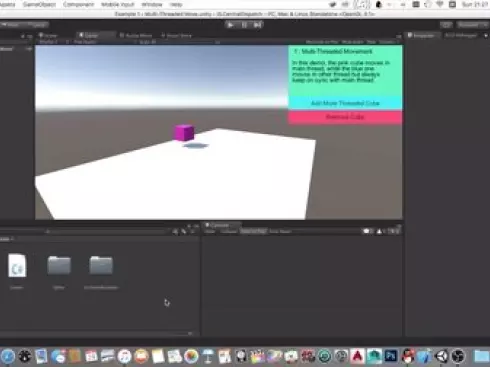Screen dimensions: 490x367
Task: Click the Step frame button
Action: pyautogui.click(x=257, y=25)
